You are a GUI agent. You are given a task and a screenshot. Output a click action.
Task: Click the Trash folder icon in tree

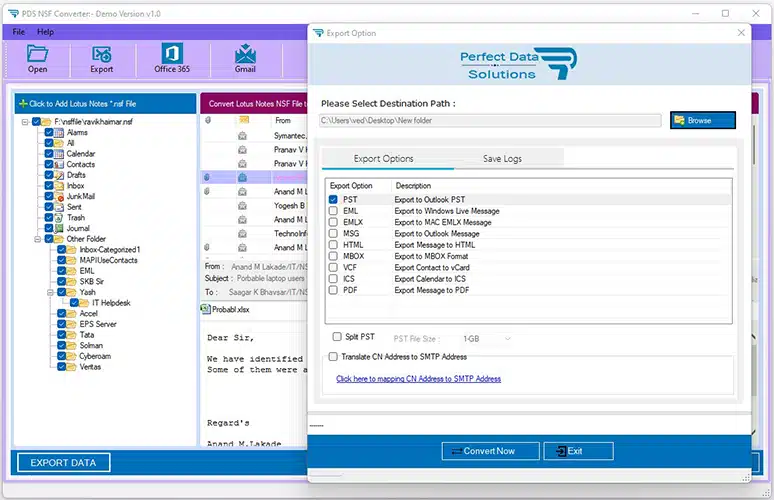pyautogui.click(x=59, y=218)
